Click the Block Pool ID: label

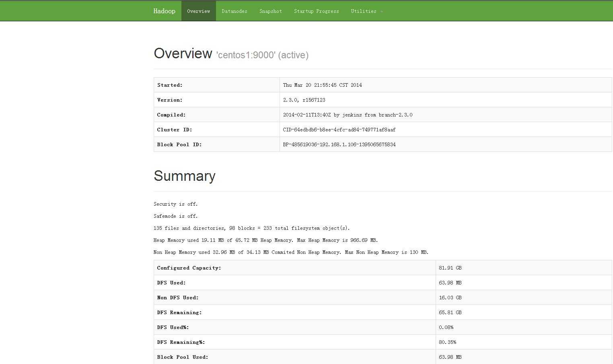[x=179, y=144]
